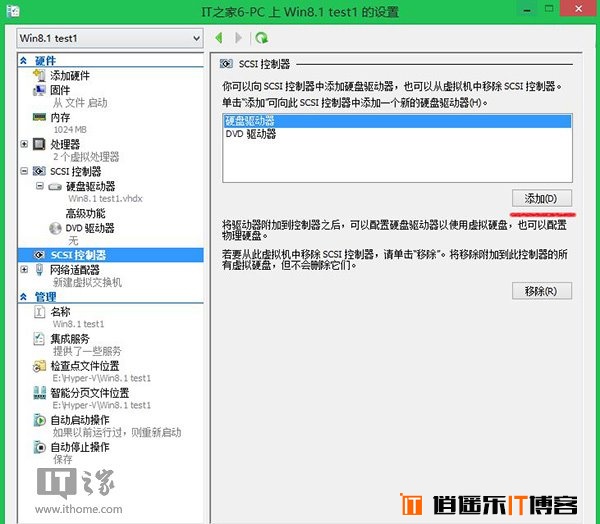This screenshot has height=524, width=600.
Task: Click the 内存 memory chip icon
Action: point(39,117)
